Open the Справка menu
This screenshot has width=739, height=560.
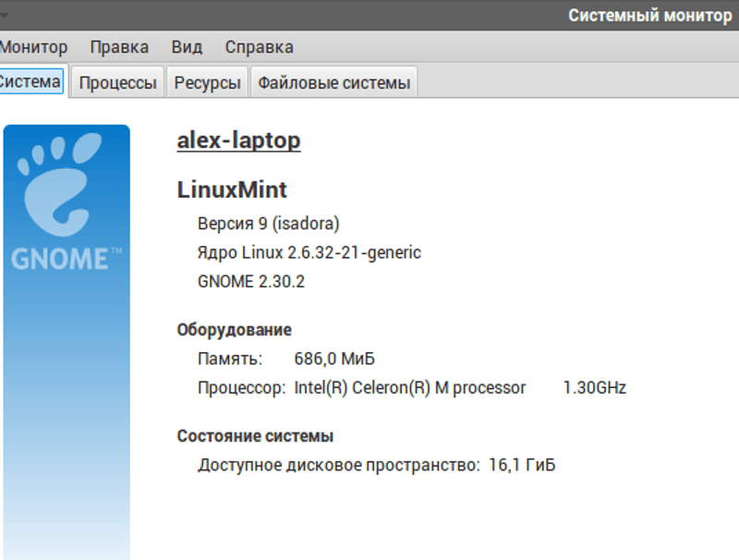(x=260, y=47)
